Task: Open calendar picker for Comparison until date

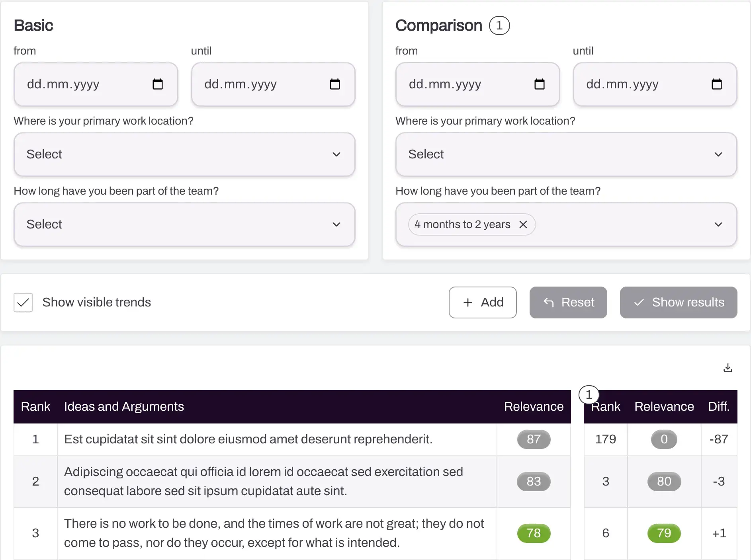Action: click(717, 84)
